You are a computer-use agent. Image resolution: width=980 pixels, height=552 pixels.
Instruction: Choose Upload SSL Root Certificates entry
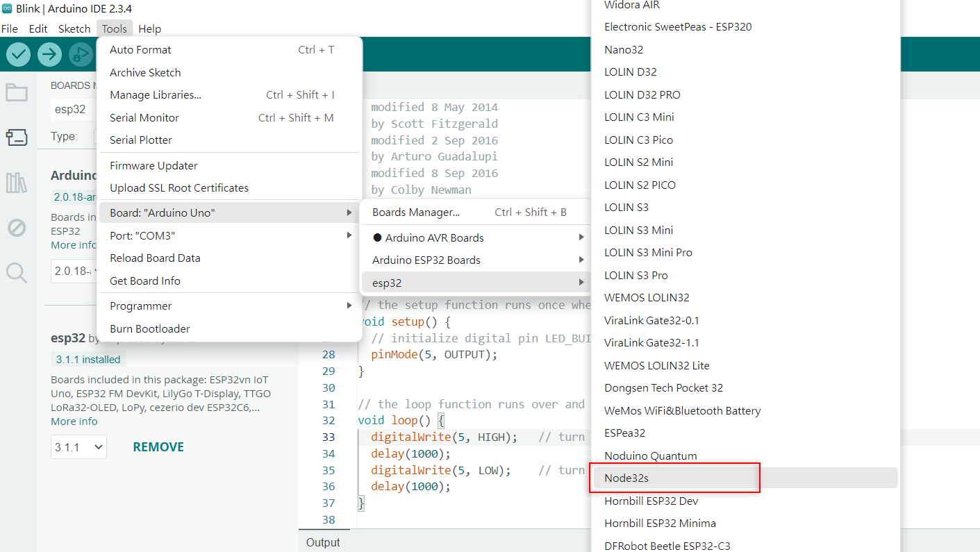coord(230,187)
